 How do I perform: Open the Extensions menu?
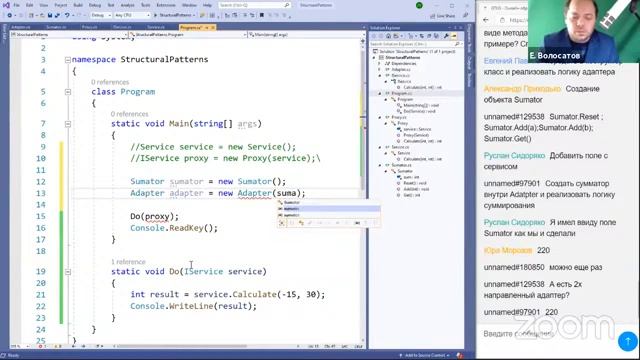[x=166, y=5]
